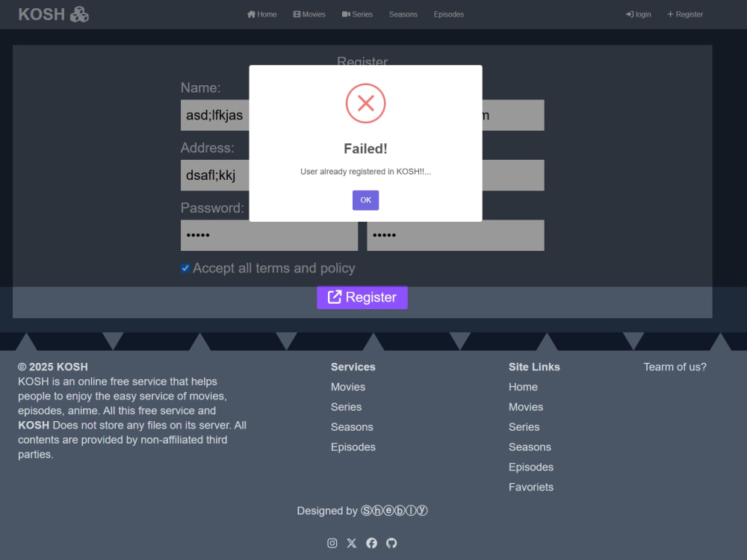The width and height of the screenshot is (747, 560).
Task: Go to Home in top navigation
Action: [x=262, y=14]
